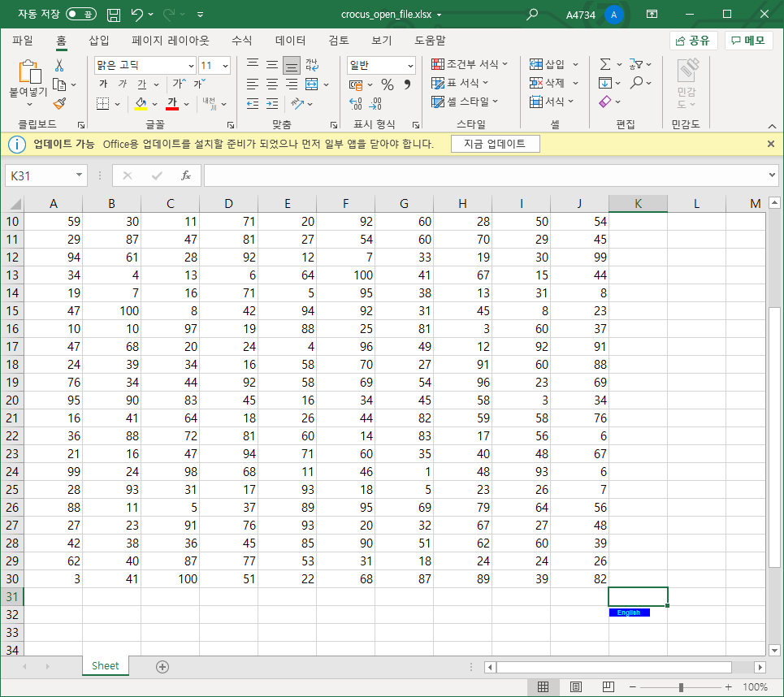Viewport: 784px width, 697px height.
Task: Click the Clear eraser icon in editing group
Action: point(605,102)
